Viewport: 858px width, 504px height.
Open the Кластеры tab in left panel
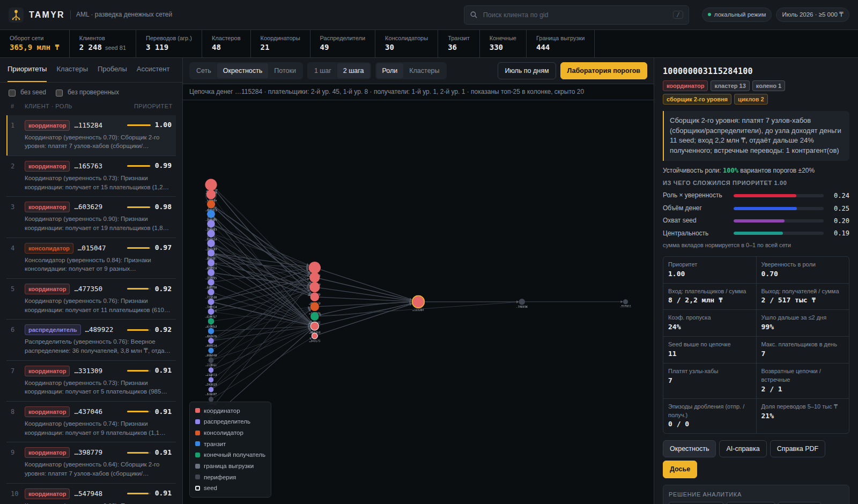pyautogui.click(x=72, y=69)
